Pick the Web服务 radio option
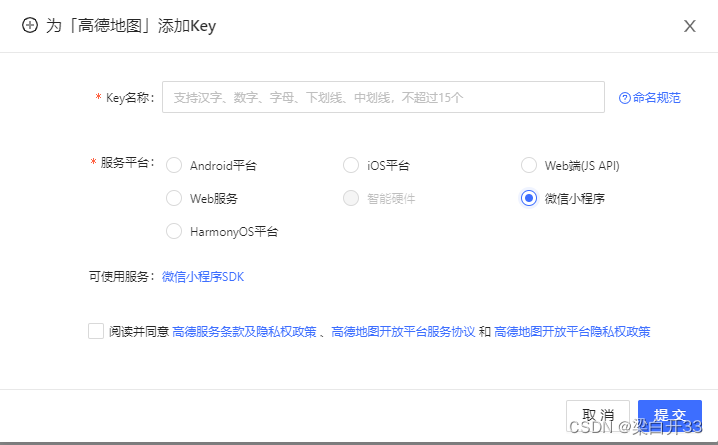Image resolution: width=718 pixels, height=445 pixels. coord(174,198)
